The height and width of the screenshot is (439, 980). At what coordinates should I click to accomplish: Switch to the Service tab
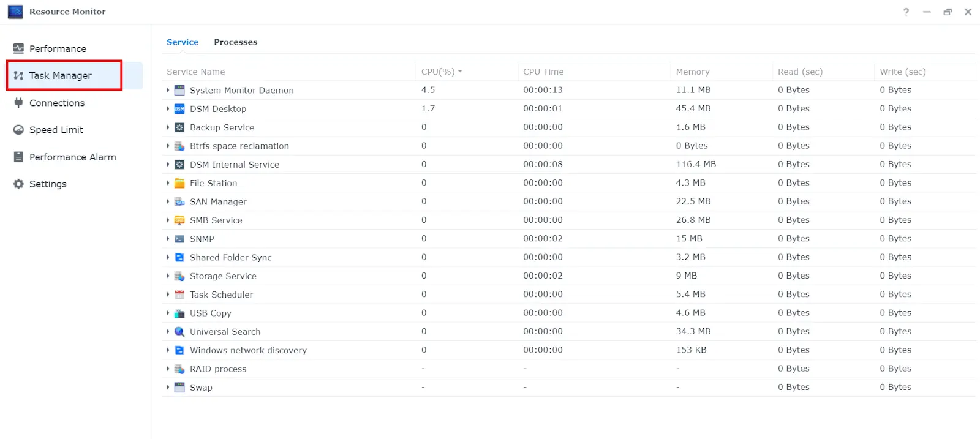[x=183, y=42]
